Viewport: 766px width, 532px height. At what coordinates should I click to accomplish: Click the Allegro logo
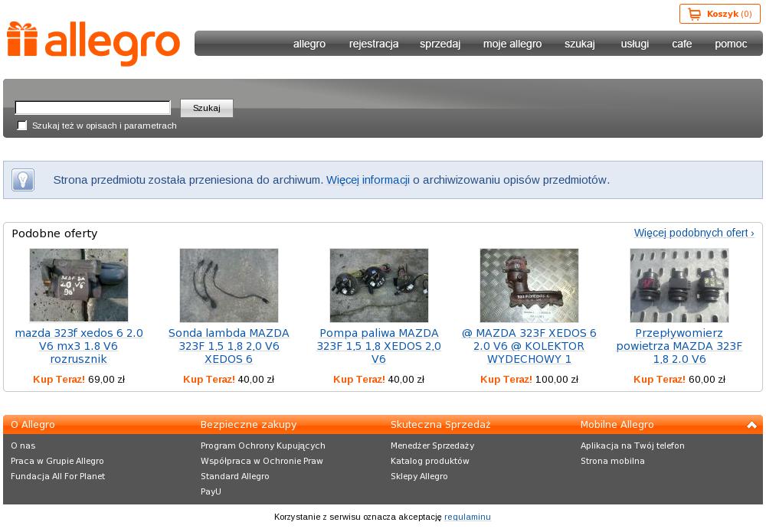(93, 44)
